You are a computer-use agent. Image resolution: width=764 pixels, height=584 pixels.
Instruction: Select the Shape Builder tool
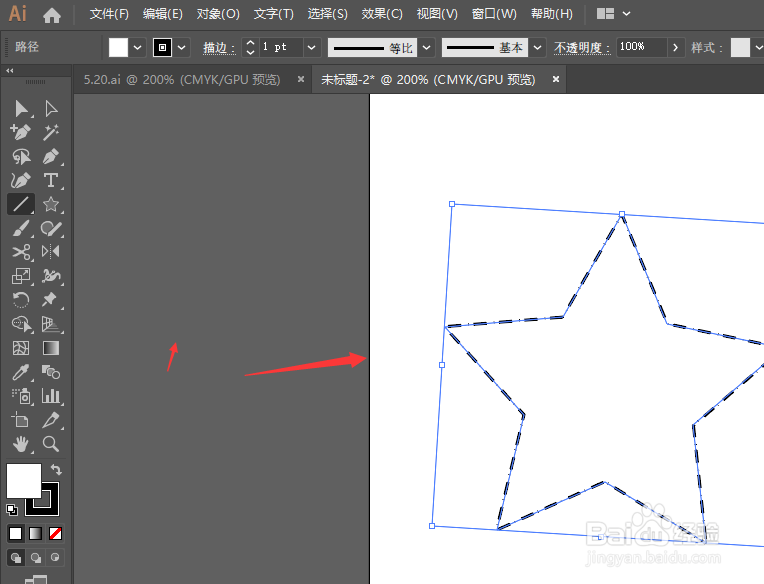[x=21, y=324]
